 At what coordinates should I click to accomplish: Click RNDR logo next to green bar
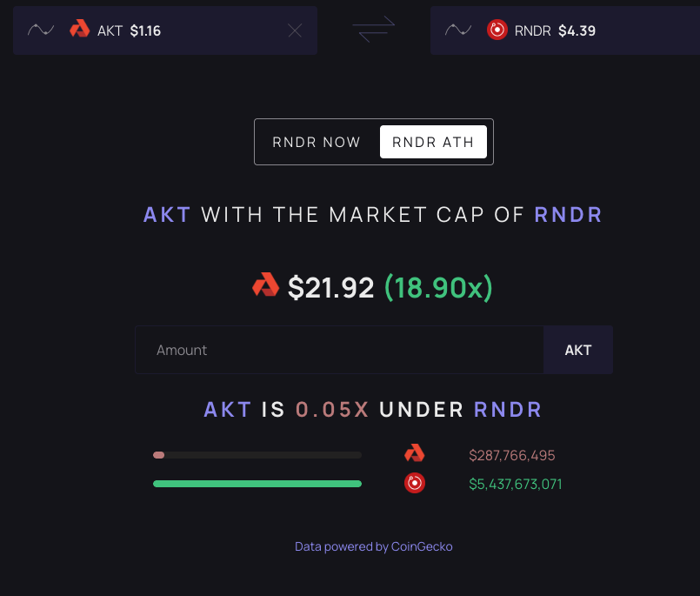414,483
